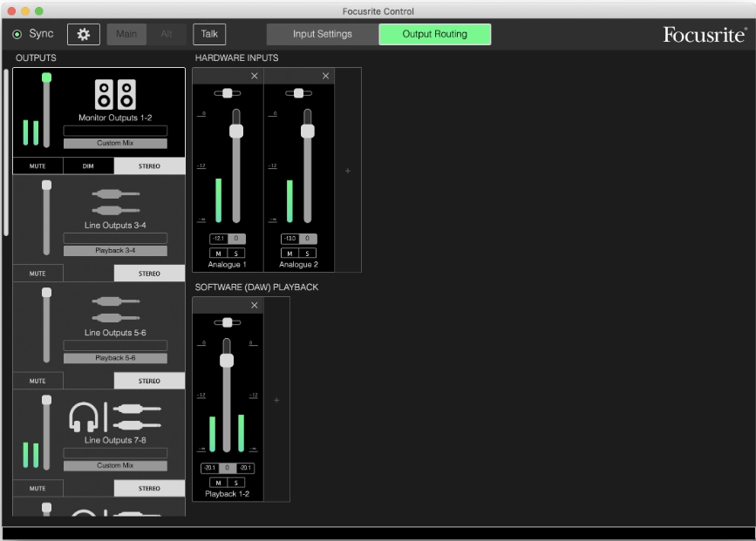Open Playback 3-4 source dropdown
756x541 pixels.
115,251
